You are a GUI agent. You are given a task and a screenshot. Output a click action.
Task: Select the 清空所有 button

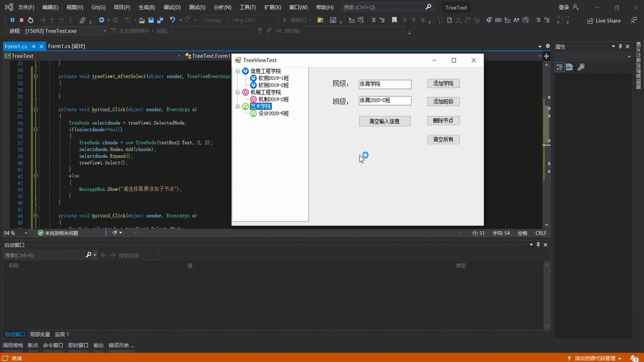(443, 139)
